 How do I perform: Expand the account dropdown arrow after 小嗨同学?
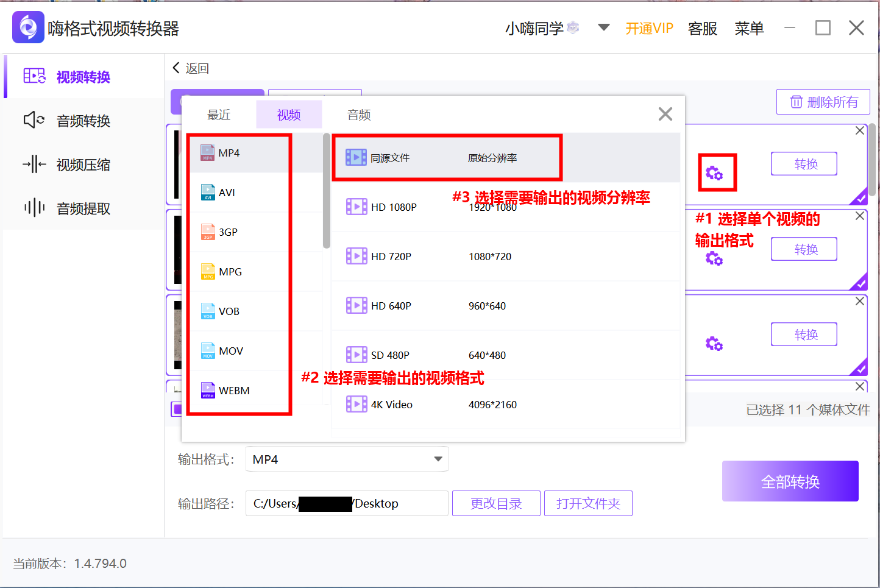click(604, 27)
